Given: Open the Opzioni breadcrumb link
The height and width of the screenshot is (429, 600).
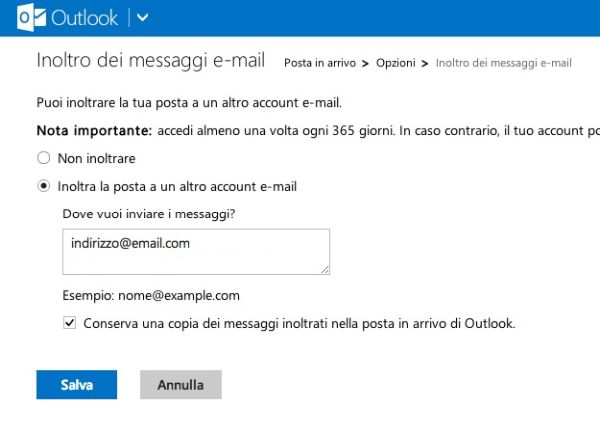Looking at the screenshot, I should [x=395, y=63].
